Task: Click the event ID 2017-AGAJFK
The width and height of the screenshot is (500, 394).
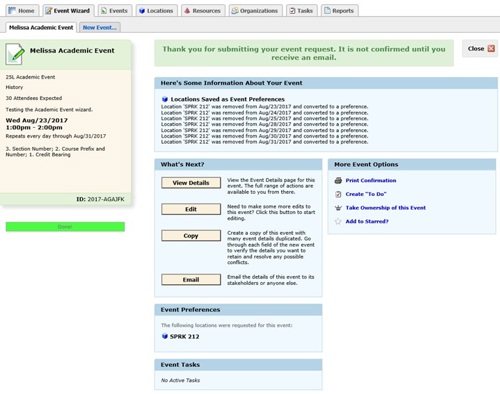Action: [106, 199]
